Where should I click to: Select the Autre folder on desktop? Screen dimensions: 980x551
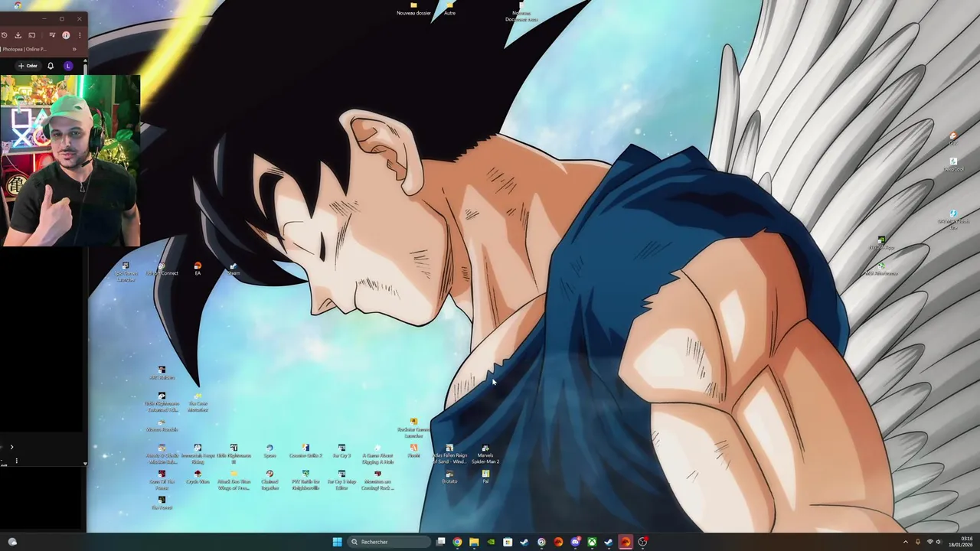449,9
